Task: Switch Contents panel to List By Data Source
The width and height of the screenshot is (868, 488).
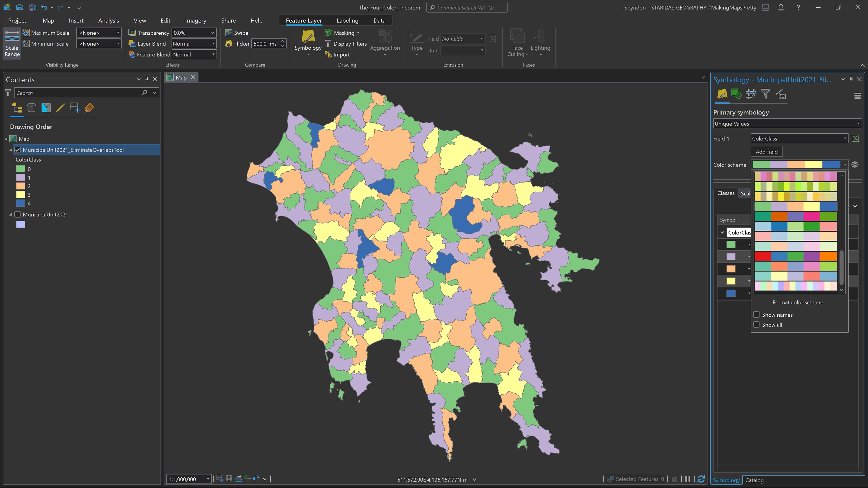Action: tap(31, 108)
